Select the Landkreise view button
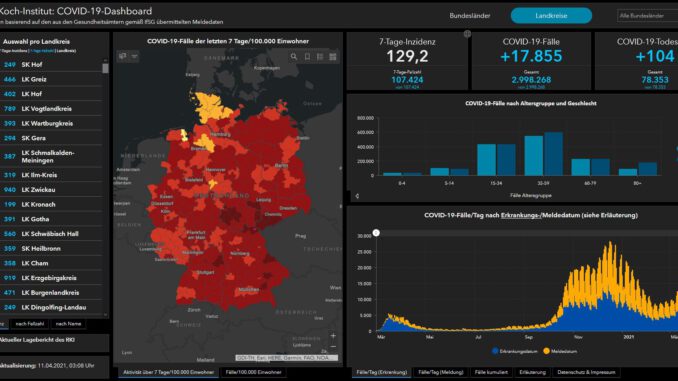Image resolution: width=678 pixels, height=381 pixels. pos(551,16)
